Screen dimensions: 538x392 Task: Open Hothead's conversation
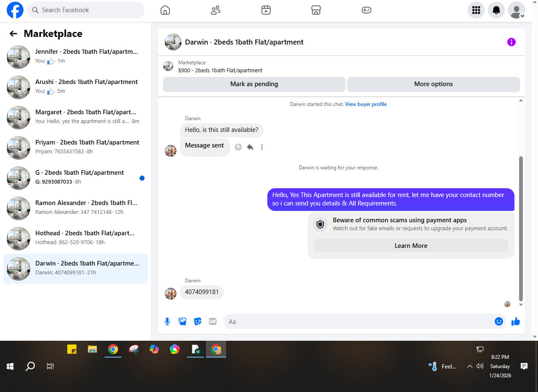(76, 239)
